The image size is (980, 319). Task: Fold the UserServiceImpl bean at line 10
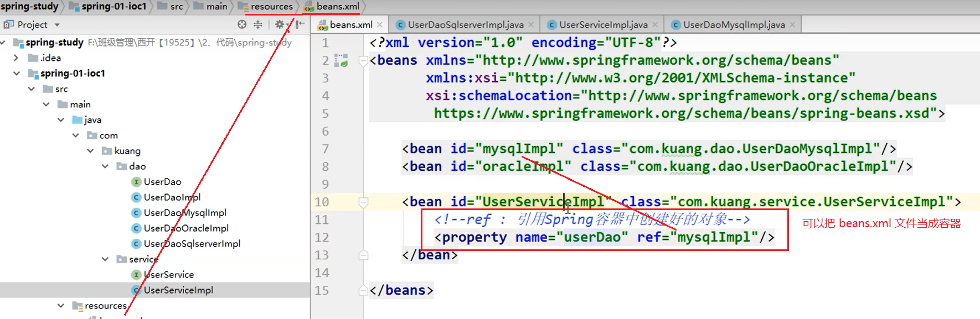pos(363,202)
